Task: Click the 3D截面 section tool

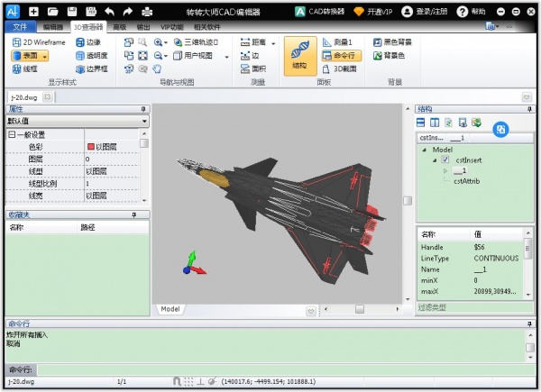Action: coord(344,68)
